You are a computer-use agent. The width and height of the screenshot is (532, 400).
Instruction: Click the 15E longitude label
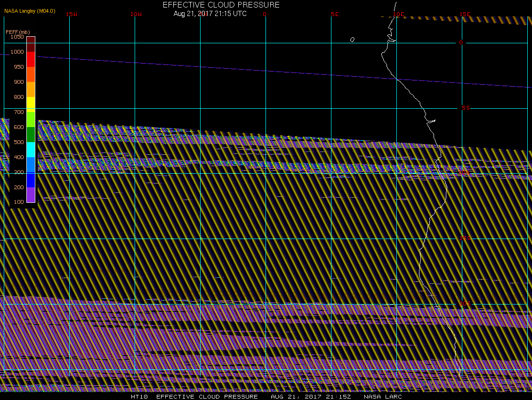pyautogui.click(x=465, y=14)
